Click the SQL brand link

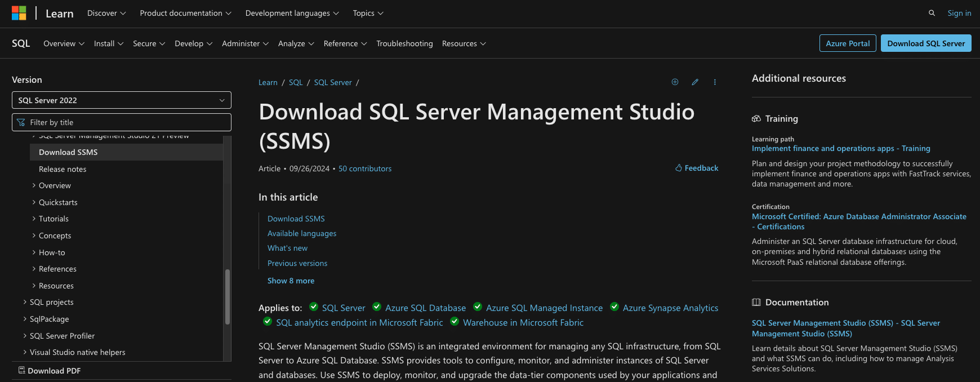(x=21, y=43)
